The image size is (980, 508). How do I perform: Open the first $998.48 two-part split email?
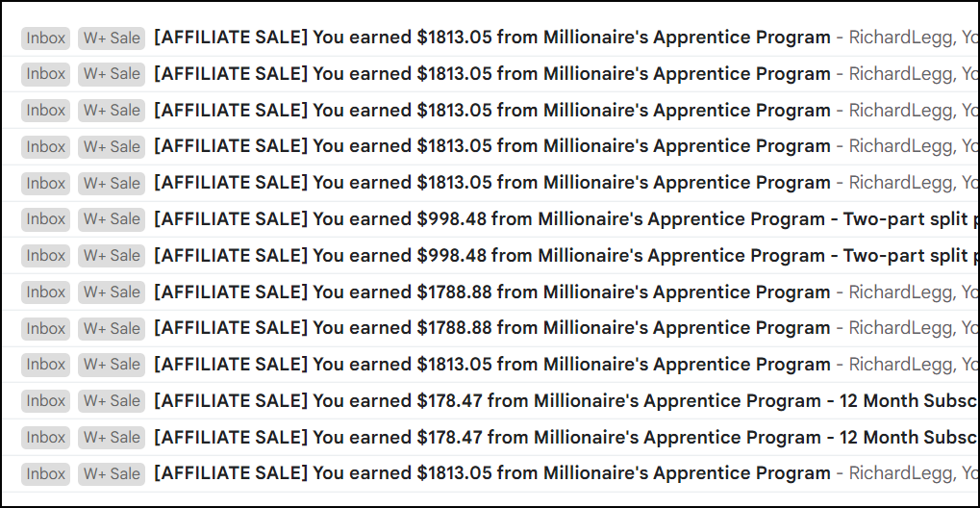[x=491, y=218]
